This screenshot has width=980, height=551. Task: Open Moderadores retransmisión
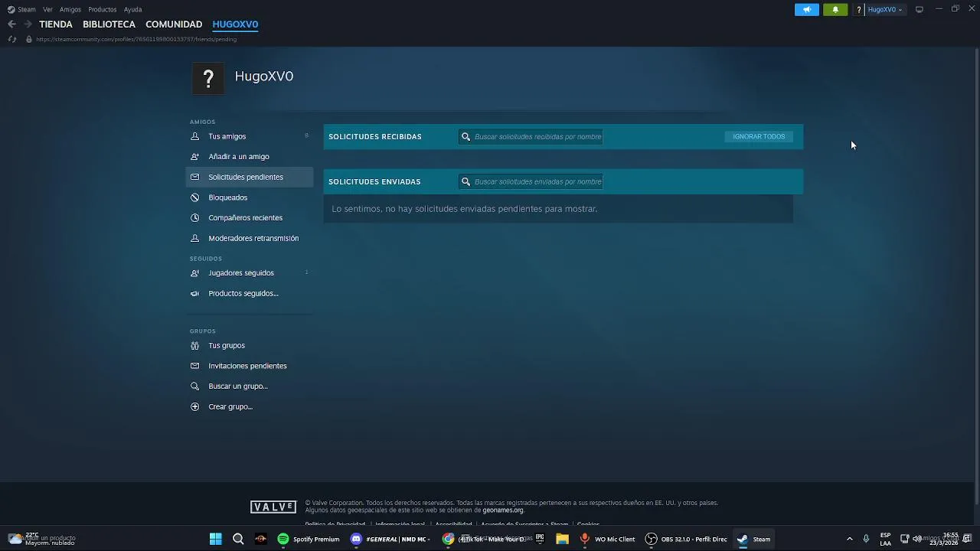[x=250, y=238]
